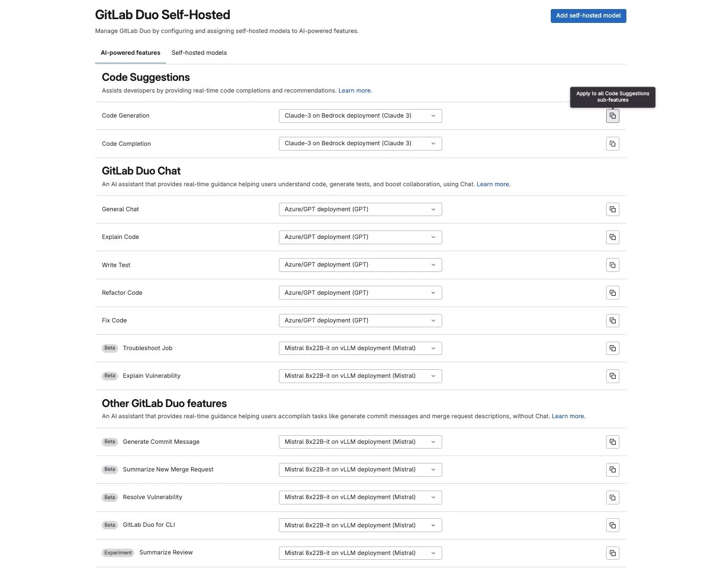Switch to the Self-hosted models tab

[199, 53]
